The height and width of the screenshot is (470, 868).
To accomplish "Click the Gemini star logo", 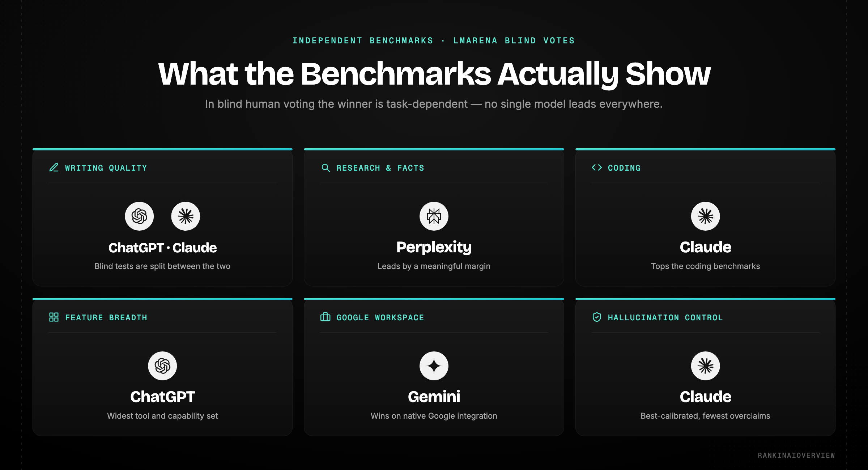I will coord(434,366).
